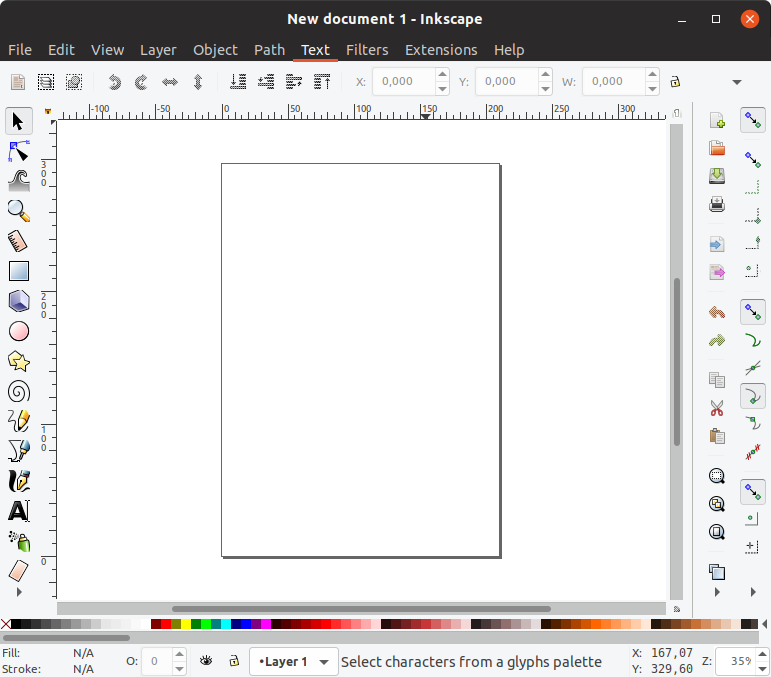The width and height of the screenshot is (771, 677).
Task: Lower selection one step
Action: (x=266, y=82)
